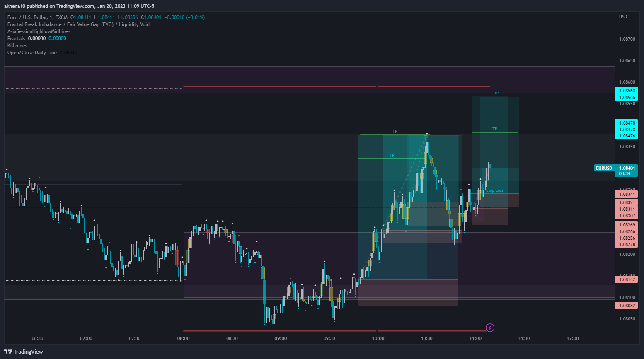Click the Fractal Break Imbalance indicator legend

78,24
